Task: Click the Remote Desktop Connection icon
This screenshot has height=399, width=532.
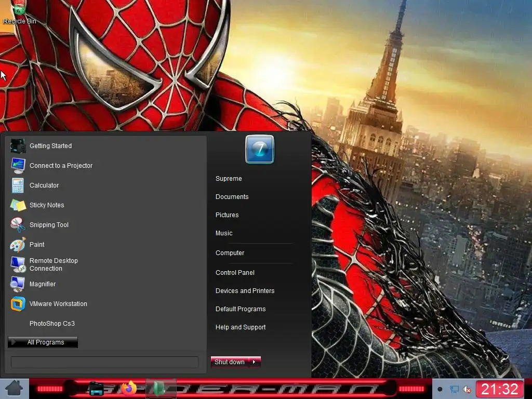Action: [x=18, y=264]
